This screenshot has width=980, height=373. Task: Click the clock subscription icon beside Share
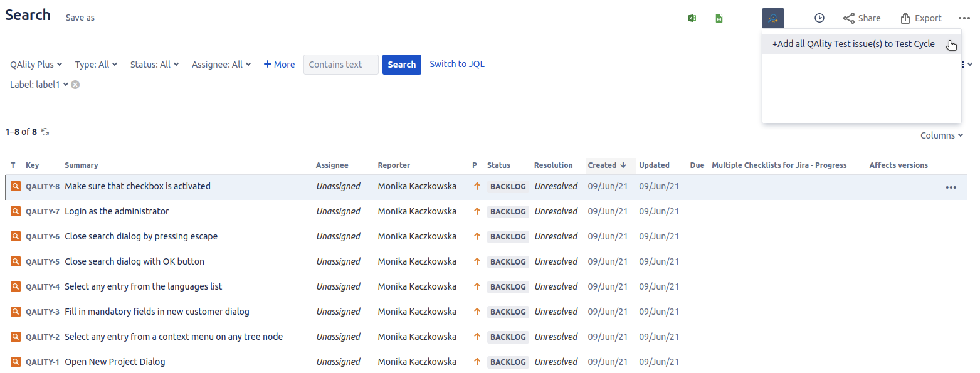click(x=819, y=18)
